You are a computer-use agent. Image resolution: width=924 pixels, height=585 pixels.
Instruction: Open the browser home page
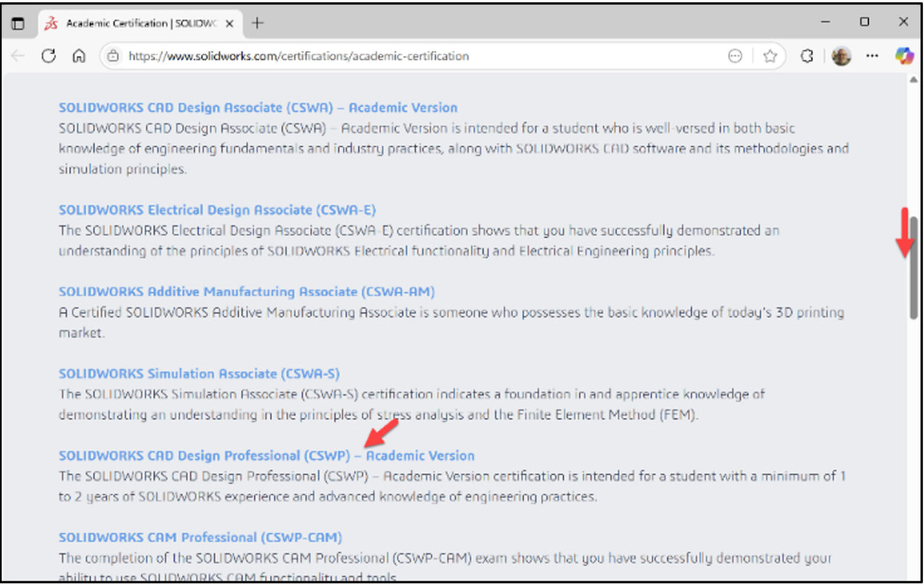click(x=79, y=56)
